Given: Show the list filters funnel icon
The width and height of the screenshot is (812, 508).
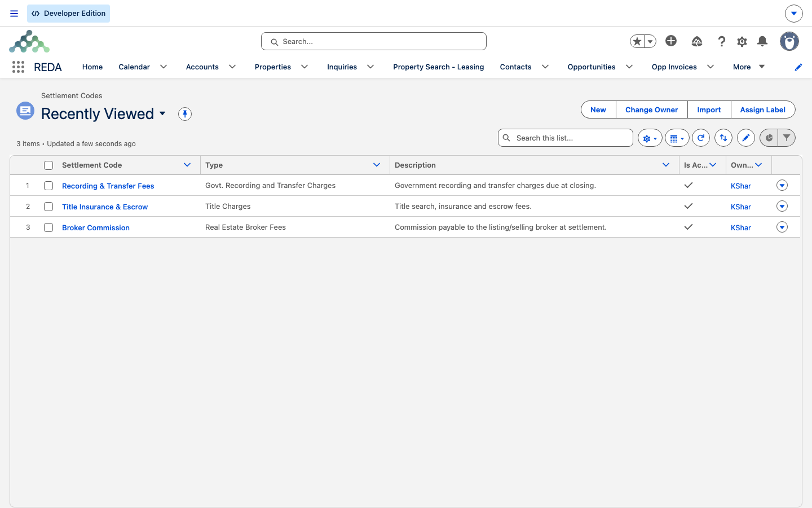Looking at the screenshot, I should tap(787, 138).
